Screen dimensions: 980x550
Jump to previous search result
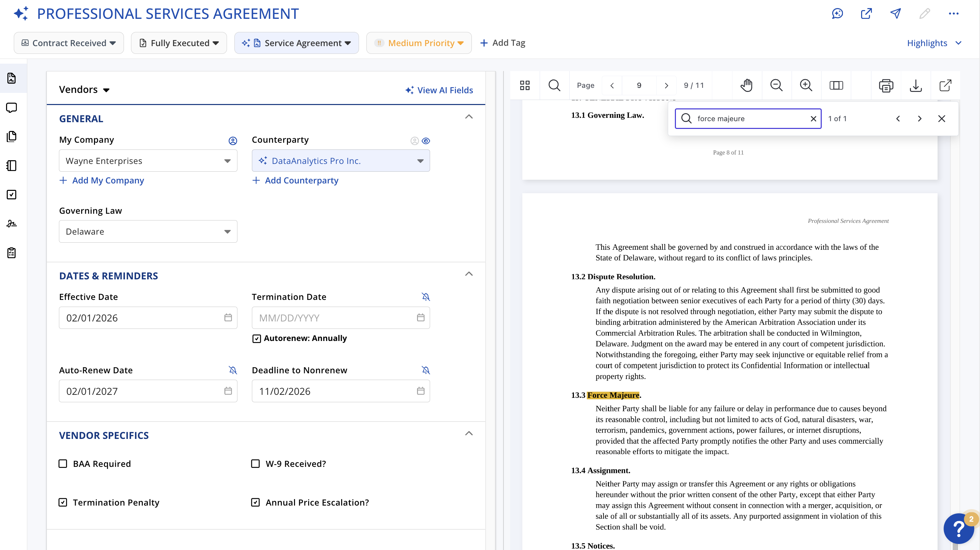[898, 119]
